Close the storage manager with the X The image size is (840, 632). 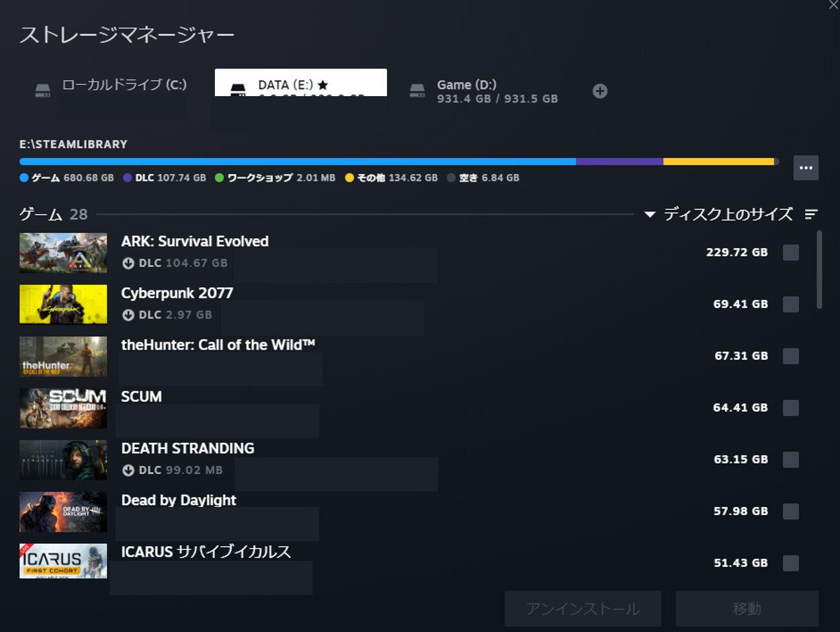tap(833, 4)
